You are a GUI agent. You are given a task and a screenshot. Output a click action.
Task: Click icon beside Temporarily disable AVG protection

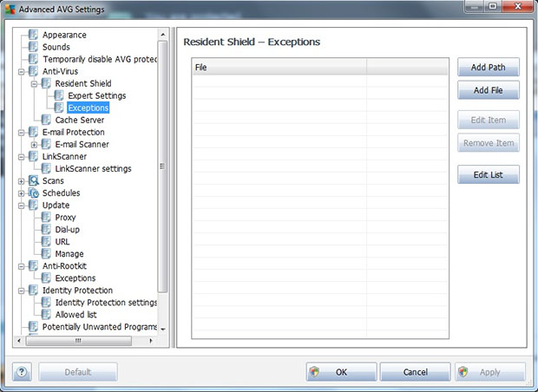(x=33, y=59)
